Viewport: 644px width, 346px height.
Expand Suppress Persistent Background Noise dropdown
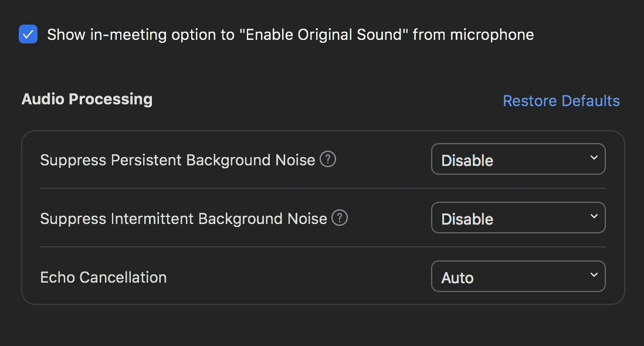pos(518,159)
